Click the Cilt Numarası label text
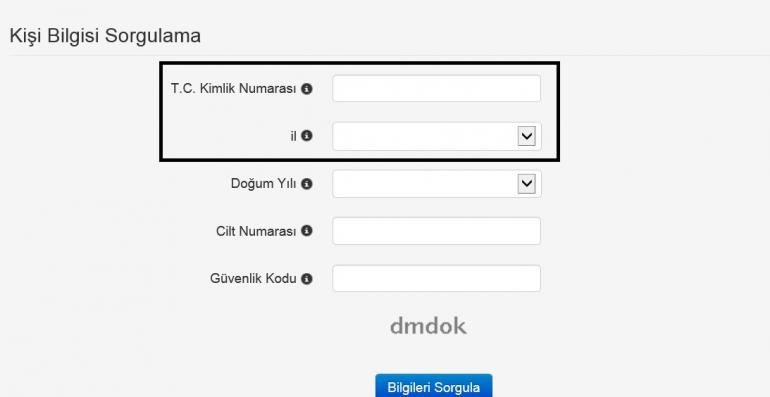This screenshot has height=397, width=770. 256,231
